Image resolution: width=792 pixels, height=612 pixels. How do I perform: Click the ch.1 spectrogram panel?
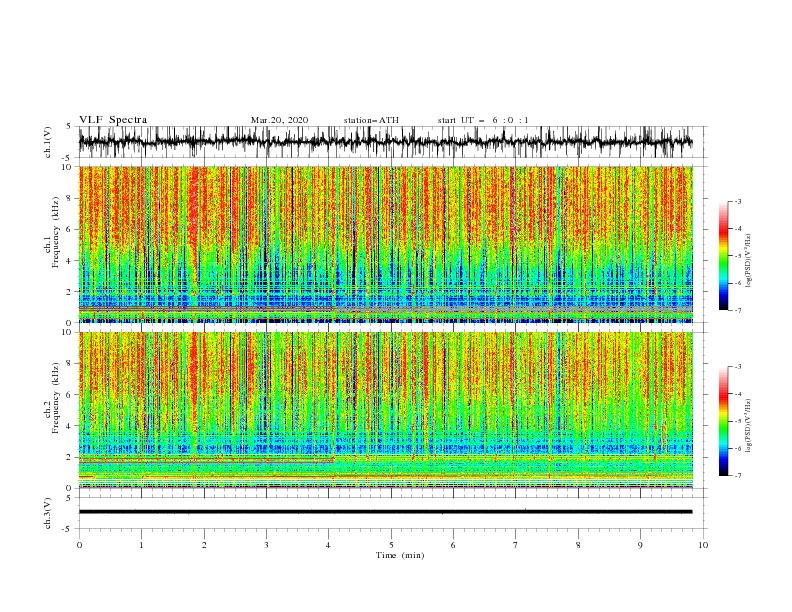[386, 244]
